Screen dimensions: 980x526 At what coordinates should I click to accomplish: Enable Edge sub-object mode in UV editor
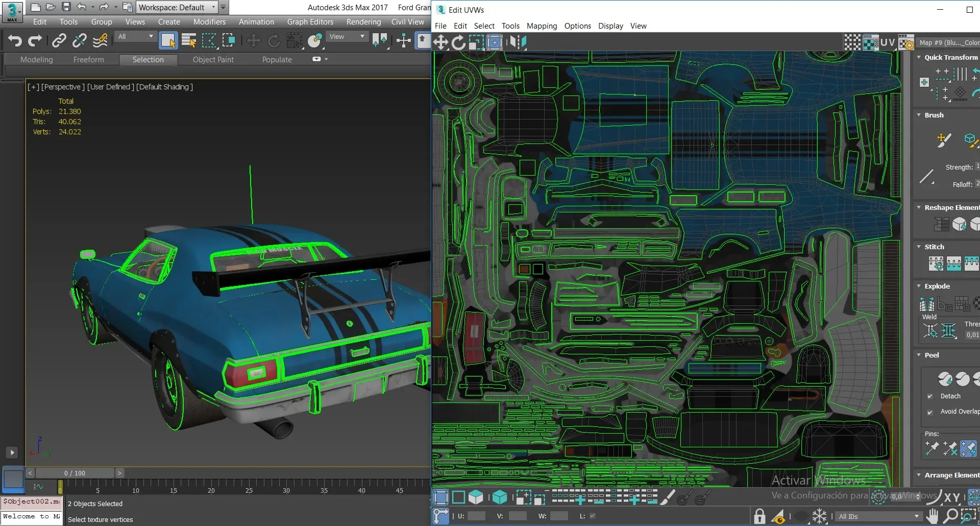[x=458, y=497]
